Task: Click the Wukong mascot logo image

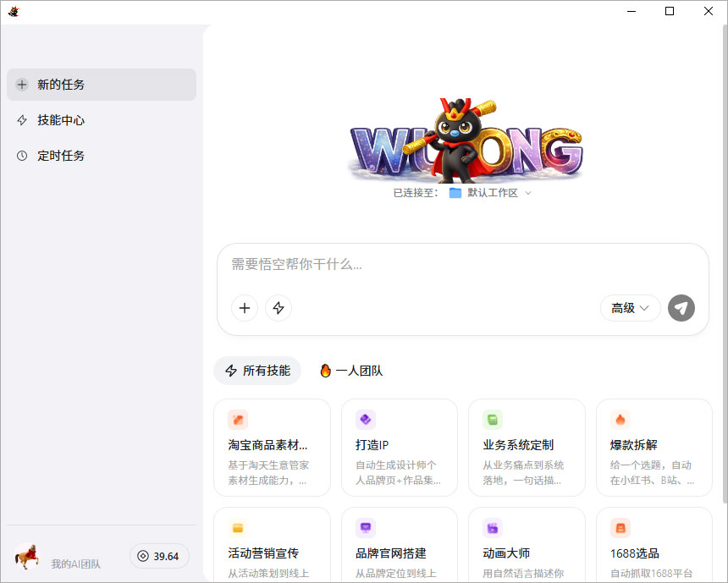Action: click(466, 140)
